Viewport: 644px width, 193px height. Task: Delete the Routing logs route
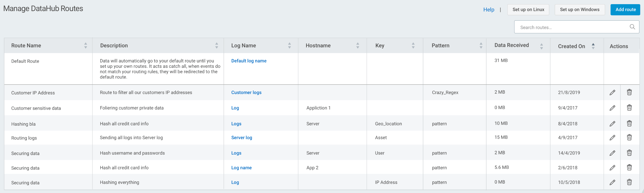coord(629,137)
